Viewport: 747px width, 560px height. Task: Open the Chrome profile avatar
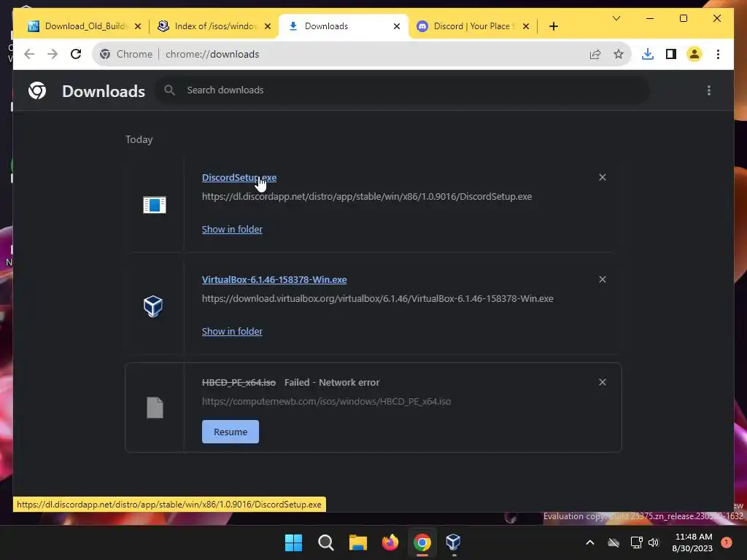pyautogui.click(x=694, y=54)
